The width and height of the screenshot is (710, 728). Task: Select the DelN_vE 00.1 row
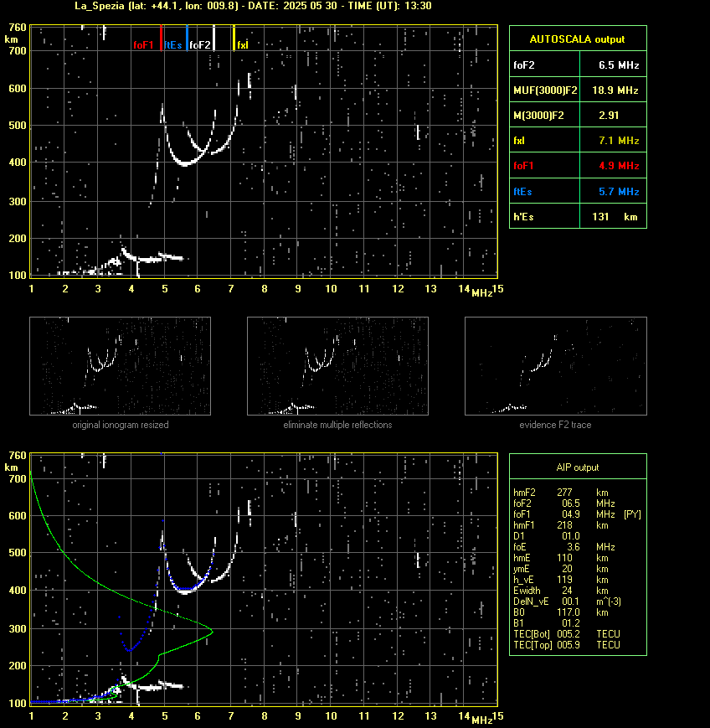[x=567, y=602]
